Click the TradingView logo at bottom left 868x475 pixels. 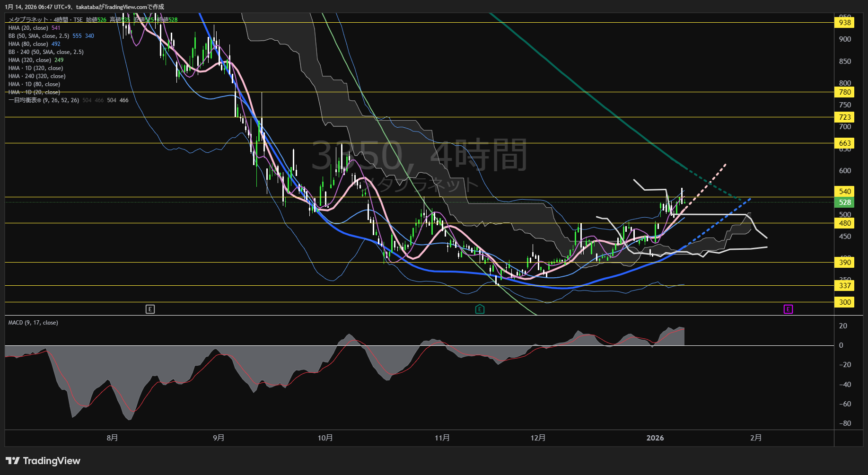click(x=43, y=461)
